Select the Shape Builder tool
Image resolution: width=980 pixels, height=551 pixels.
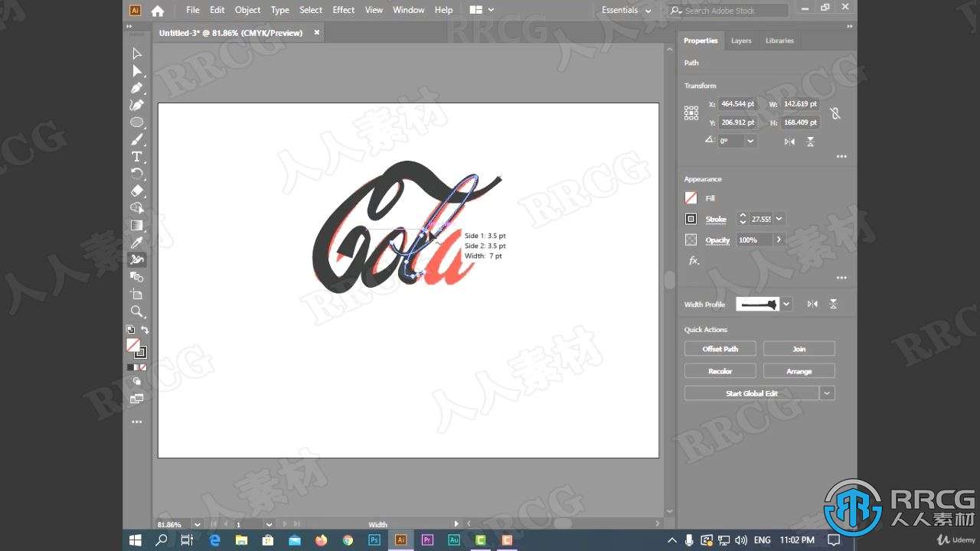pyautogui.click(x=137, y=208)
